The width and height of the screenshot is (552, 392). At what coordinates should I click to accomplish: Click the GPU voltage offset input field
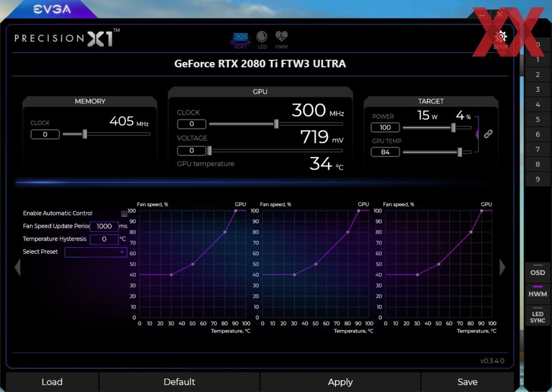pyautogui.click(x=192, y=150)
